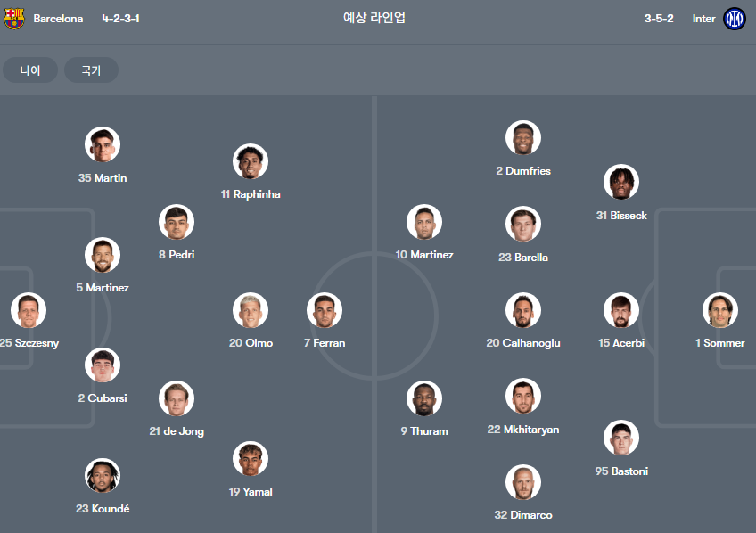
Task: Open Dumfries' player avatar
Action: coord(523,138)
